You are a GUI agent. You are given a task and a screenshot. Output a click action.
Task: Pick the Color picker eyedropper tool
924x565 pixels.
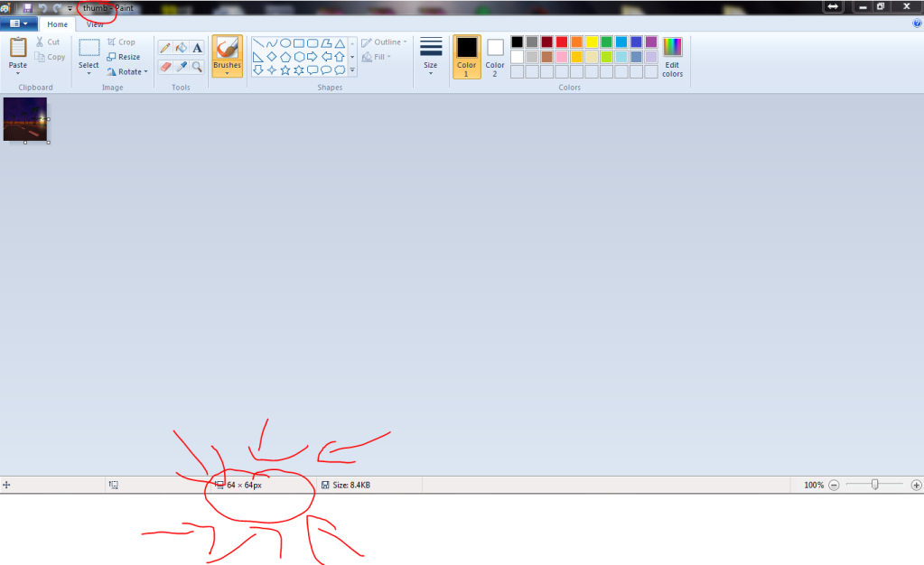pyautogui.click(x=181, y=67)
